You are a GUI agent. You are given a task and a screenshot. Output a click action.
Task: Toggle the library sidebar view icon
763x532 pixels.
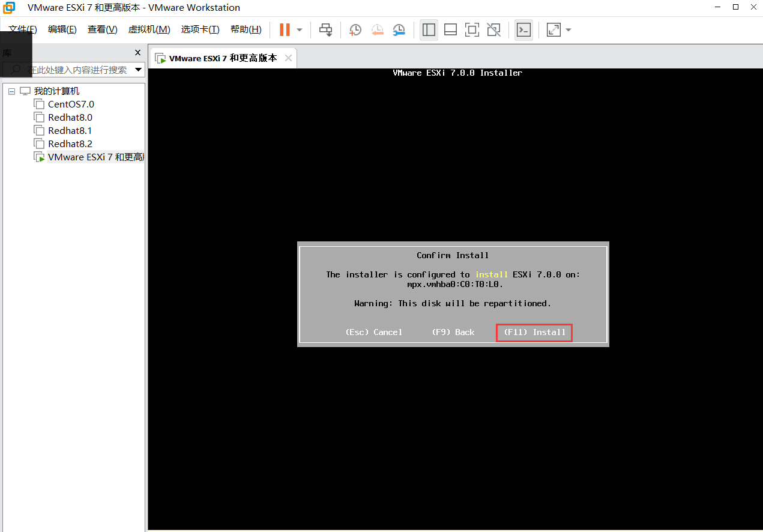[429, 29]
